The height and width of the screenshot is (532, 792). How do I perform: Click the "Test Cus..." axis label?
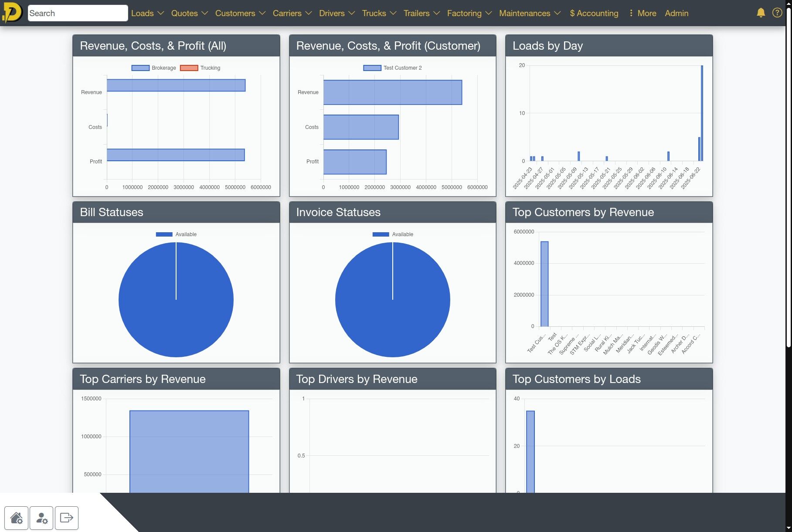click(536, 344)
